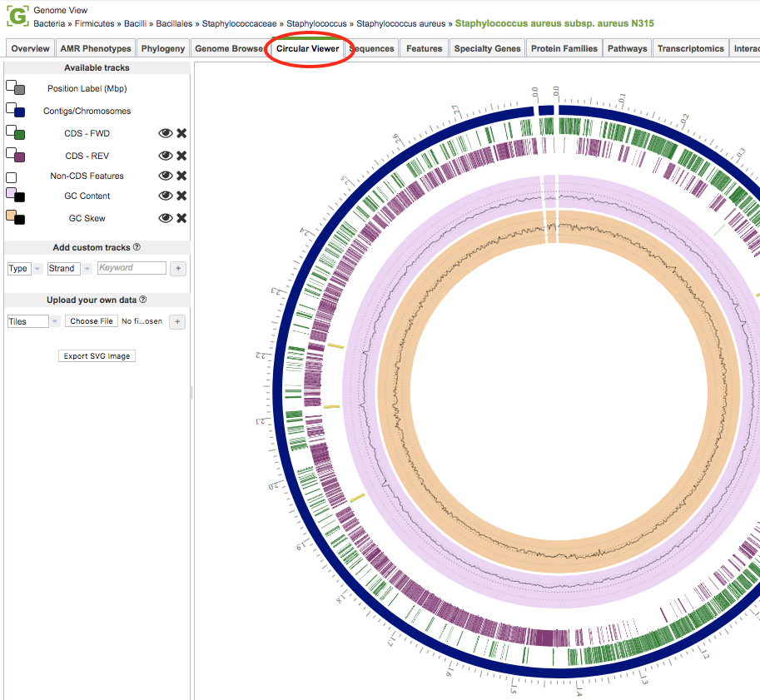The height and width of the screenshot is (700, 760).
Task: Follow the Bacteria breadcrumb link
Action: tap(49, 24)
